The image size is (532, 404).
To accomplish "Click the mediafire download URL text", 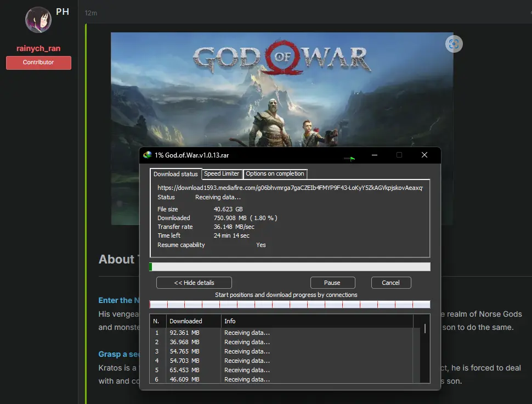I will 290,188.
